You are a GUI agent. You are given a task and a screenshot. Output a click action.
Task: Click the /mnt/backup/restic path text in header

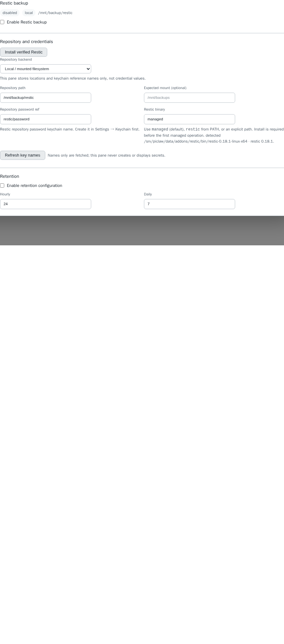[x=55, y=13]
